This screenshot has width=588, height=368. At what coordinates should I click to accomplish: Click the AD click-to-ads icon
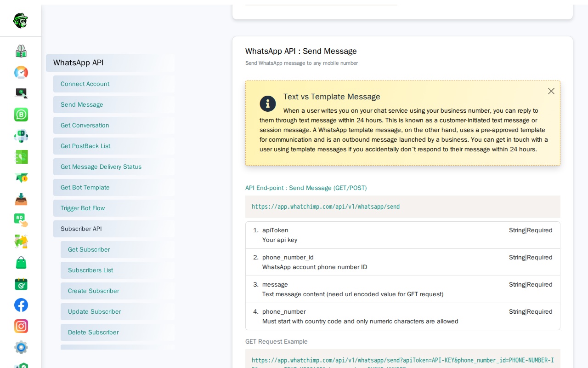(x=21, y=220)
